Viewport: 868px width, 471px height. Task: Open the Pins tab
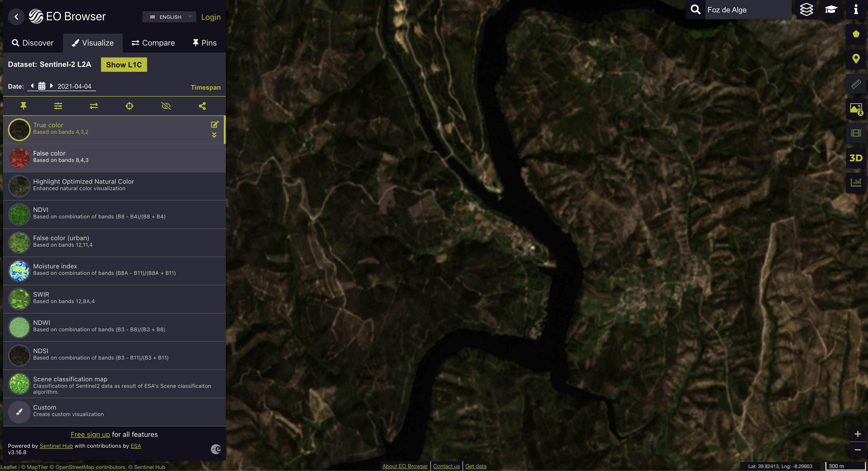point(204,43)
